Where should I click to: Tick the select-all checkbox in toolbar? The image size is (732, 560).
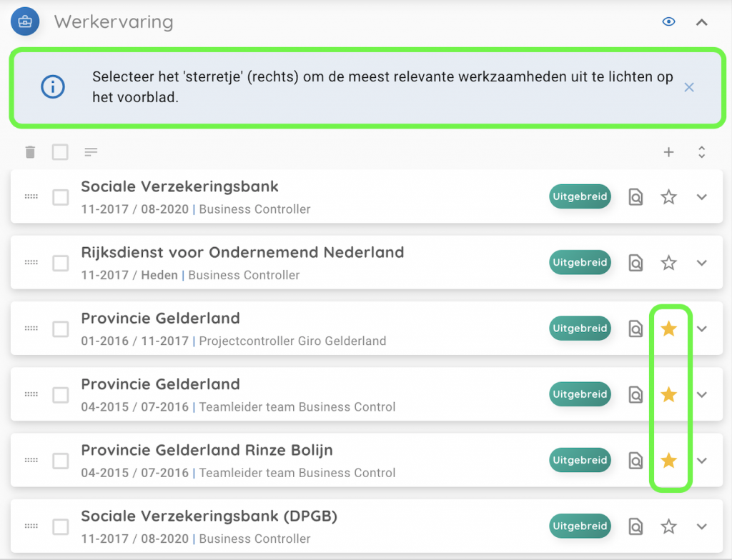point(60,151)
